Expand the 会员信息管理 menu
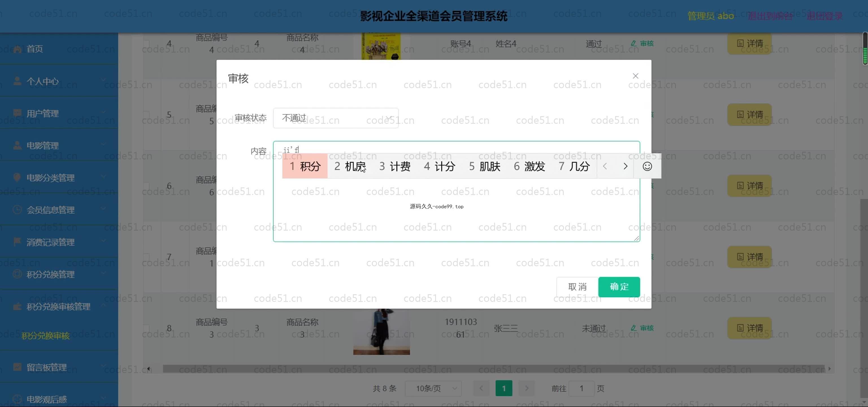This screenshot has height=407, width=868. point(59,210)
